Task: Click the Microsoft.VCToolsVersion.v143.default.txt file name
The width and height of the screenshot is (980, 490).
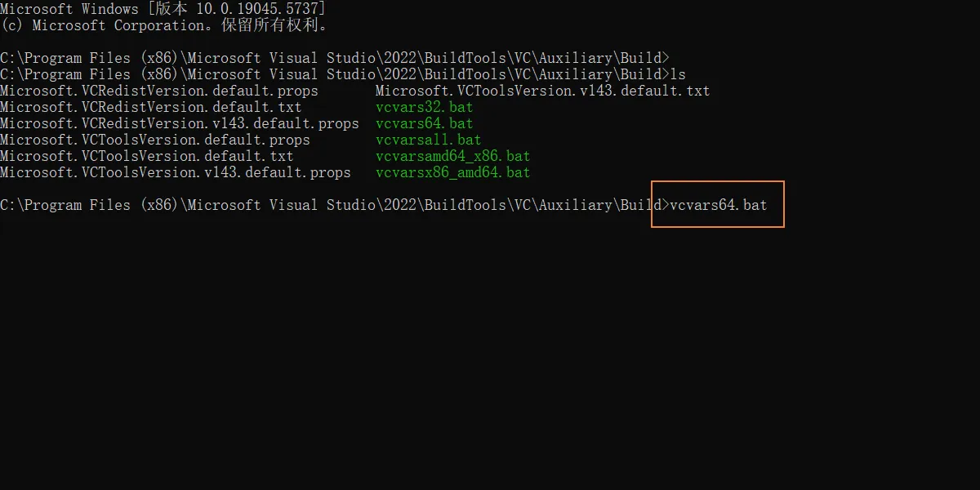Action: click(542, 91)
